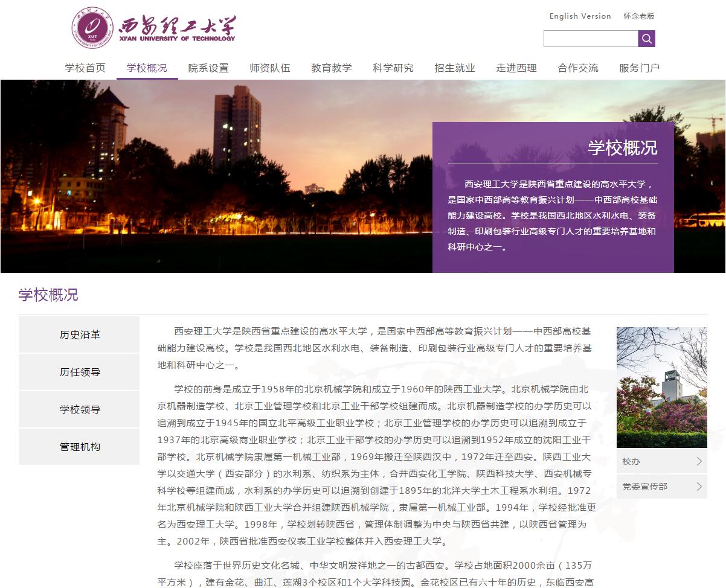Select the 学校概况 menu item
Viewport: 726px width, 588px height.
pos(147,68)
